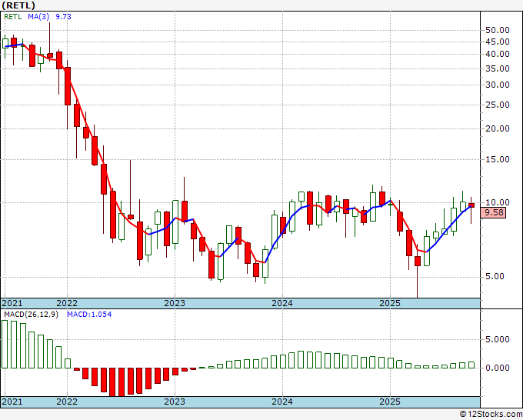Image resolution: width=523 pixels, height=420 pixels.
Task: Open the 12Stocks.com copyright link
Action: pos(491,414)
